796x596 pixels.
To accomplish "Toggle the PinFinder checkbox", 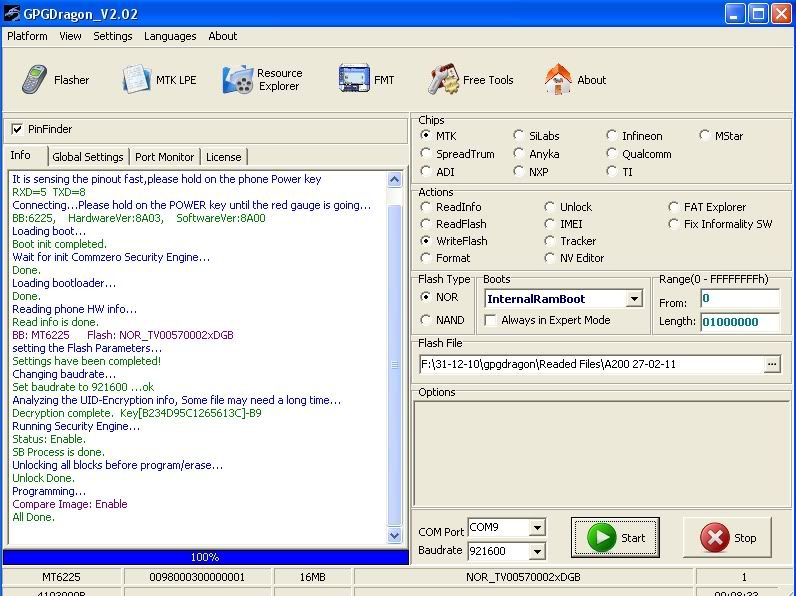I will click(17, 129).
